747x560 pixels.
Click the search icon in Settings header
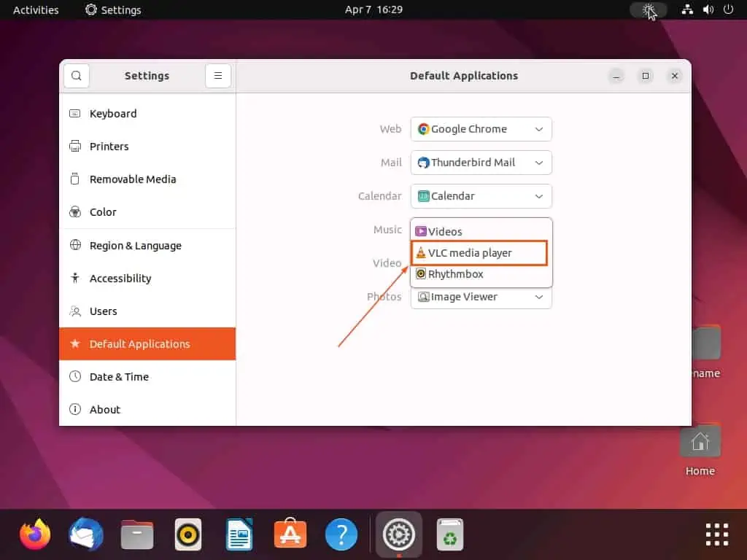[x=77, y=76]
